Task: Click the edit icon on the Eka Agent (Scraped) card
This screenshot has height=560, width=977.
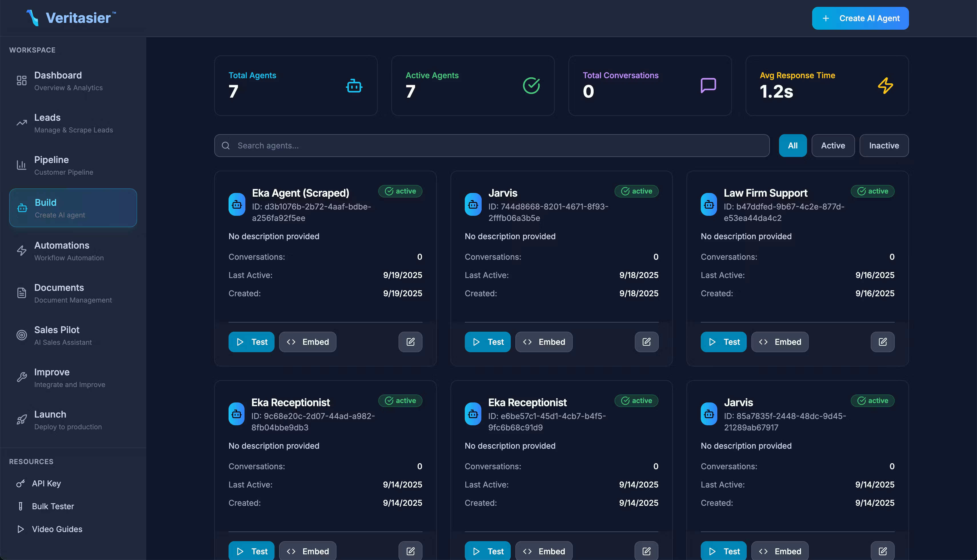Action: pos(410,342)
